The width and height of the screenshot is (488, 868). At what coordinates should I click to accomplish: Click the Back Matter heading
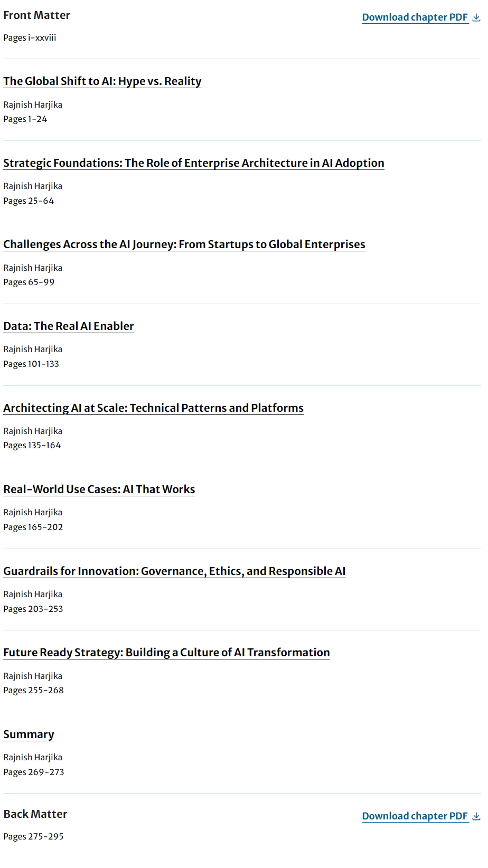(35, 814)
